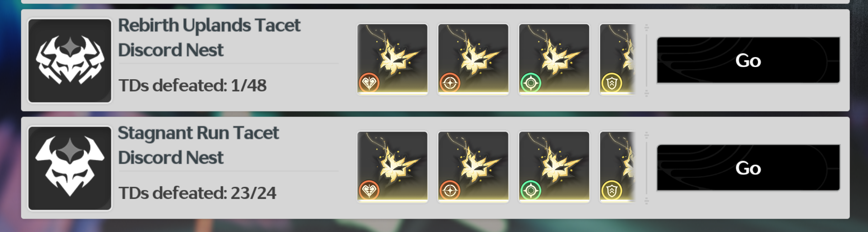Select the Stagnant Run Tacet Discord Nest title

pyautogui.click(x=198, y=145)
